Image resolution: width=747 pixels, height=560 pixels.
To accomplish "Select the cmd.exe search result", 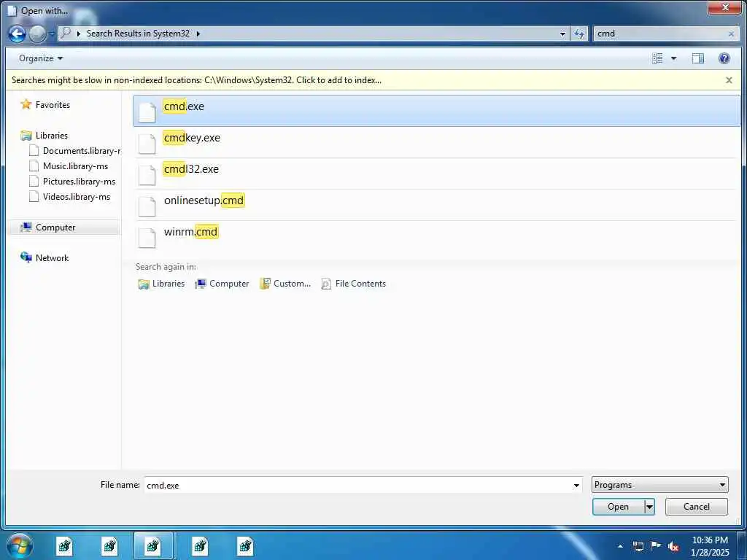I will coord(436,111).
